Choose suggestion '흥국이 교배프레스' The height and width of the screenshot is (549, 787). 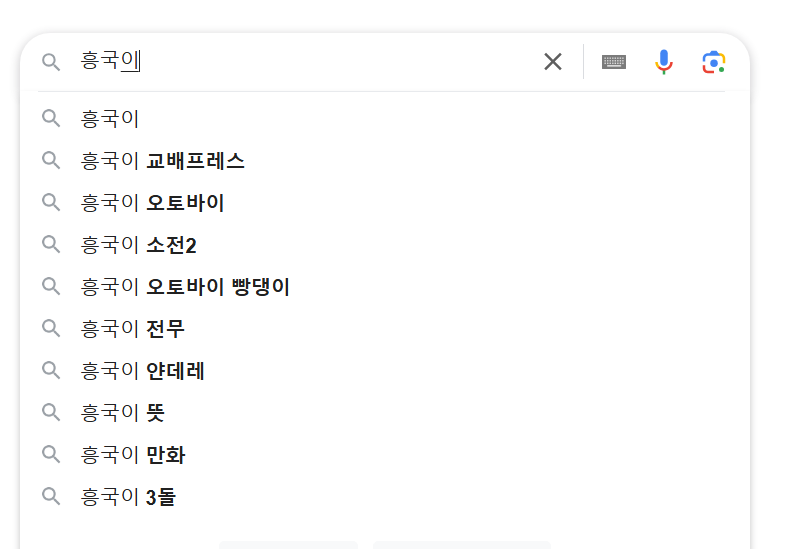163,161
